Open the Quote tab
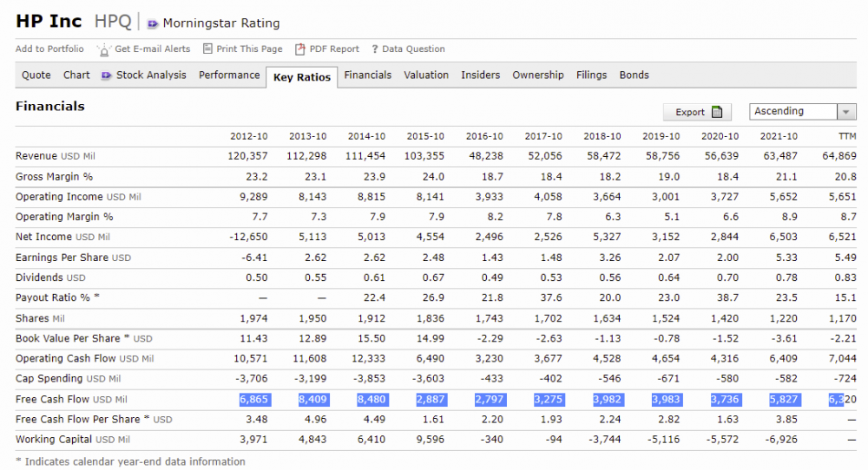This screenshot has width=868, height=470. [36, 75]
